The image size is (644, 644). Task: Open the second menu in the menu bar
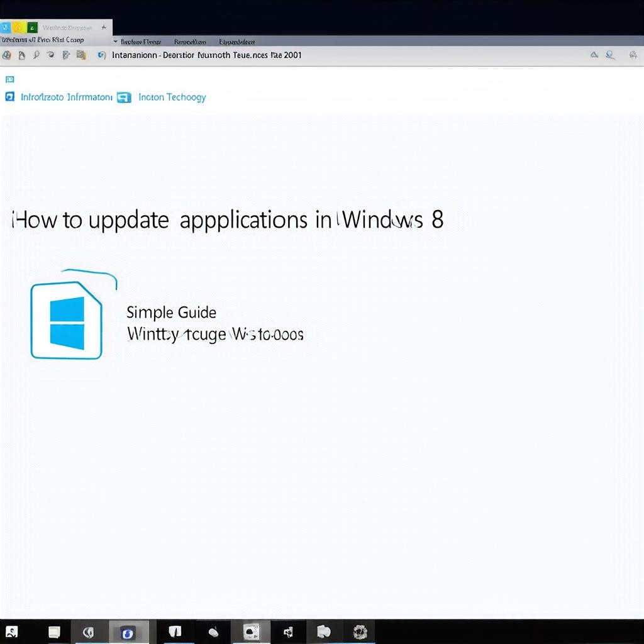[190, 42]
